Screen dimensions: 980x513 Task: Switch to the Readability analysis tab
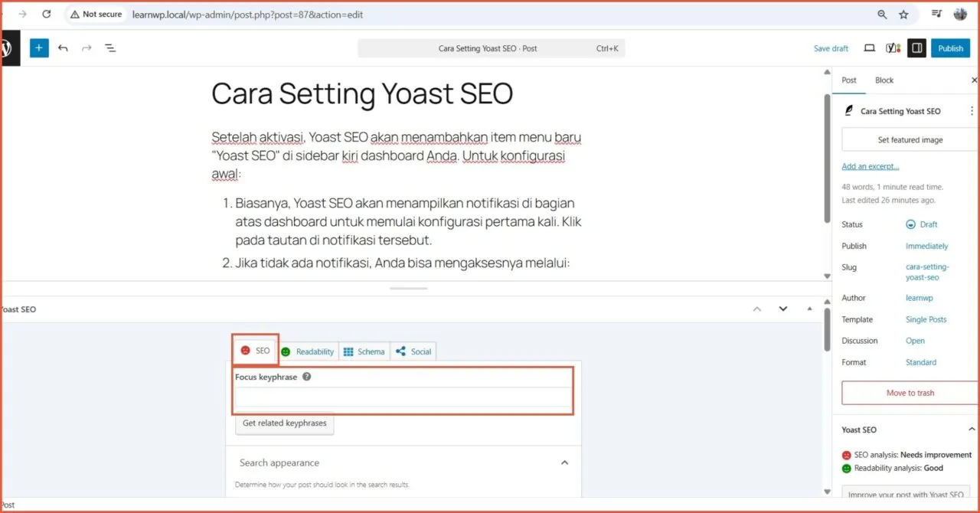point(308,351)
